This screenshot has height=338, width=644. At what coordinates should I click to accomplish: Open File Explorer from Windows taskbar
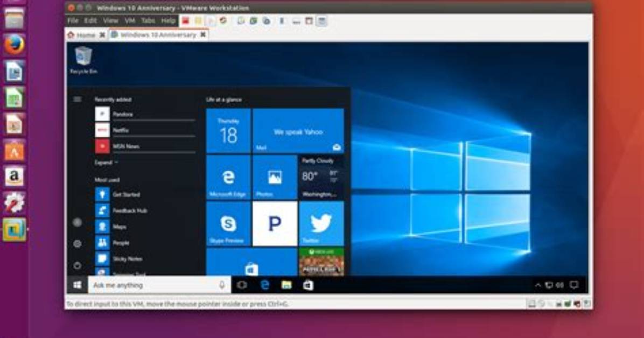286,285
